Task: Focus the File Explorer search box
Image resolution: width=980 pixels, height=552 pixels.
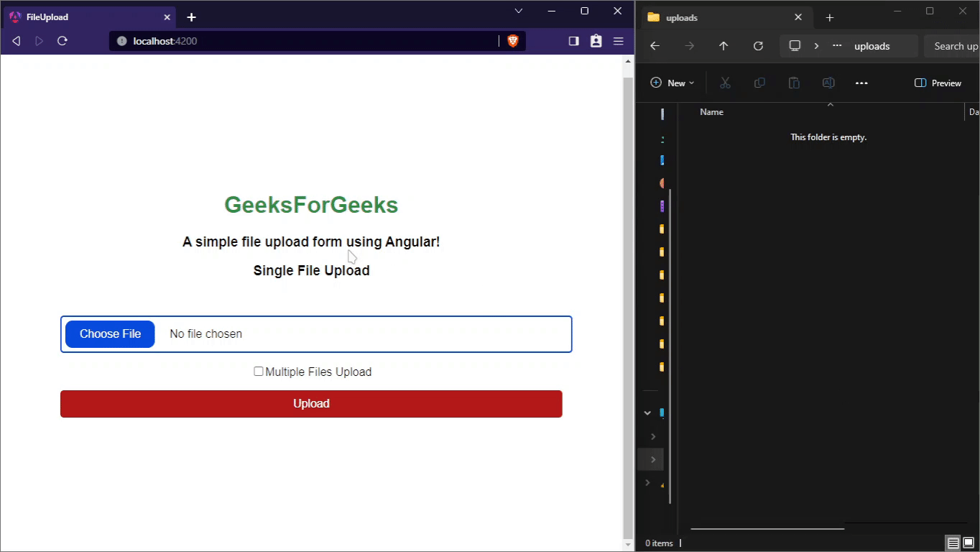Action: point(952,46)
